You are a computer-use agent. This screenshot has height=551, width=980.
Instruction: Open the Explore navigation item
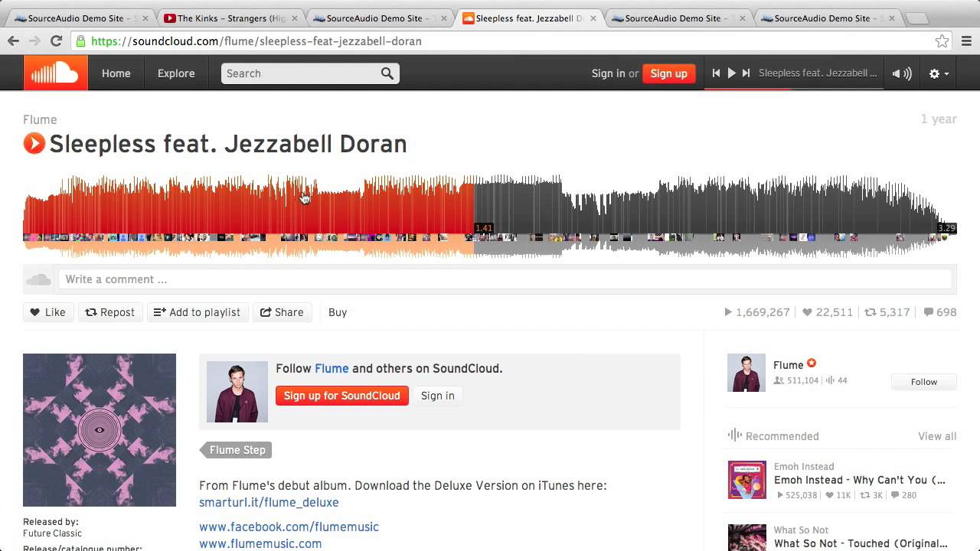176,73
